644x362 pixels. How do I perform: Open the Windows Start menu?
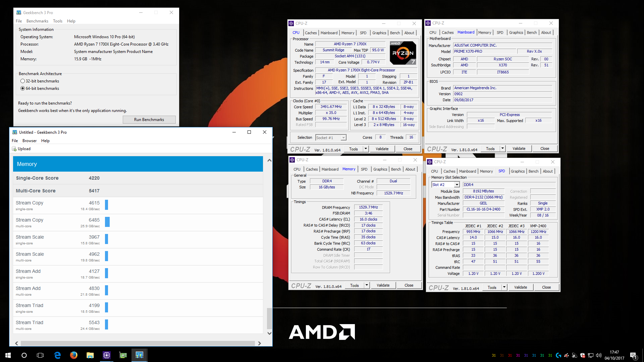(x=8, y=355)
